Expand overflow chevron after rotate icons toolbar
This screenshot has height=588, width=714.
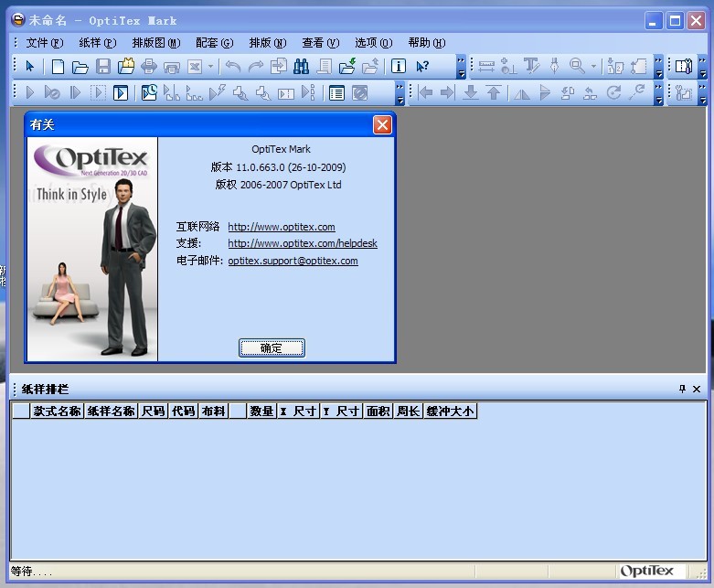pos(658,93)
